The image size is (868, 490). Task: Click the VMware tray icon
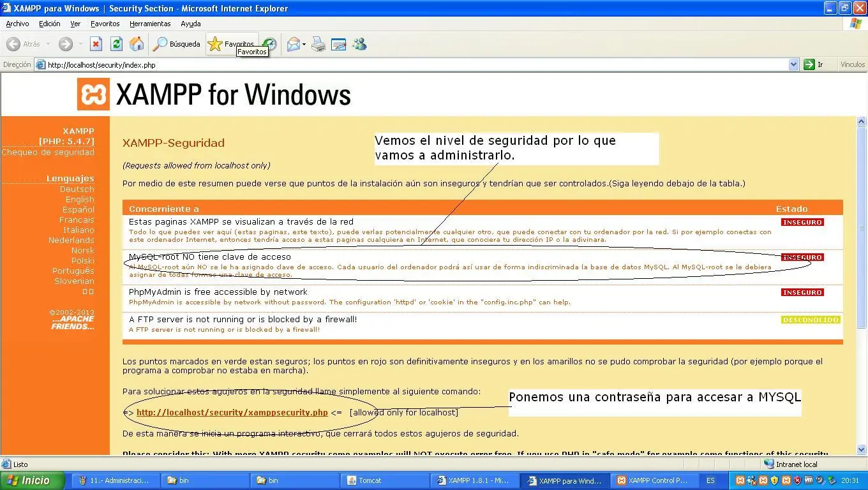(809, 480)
